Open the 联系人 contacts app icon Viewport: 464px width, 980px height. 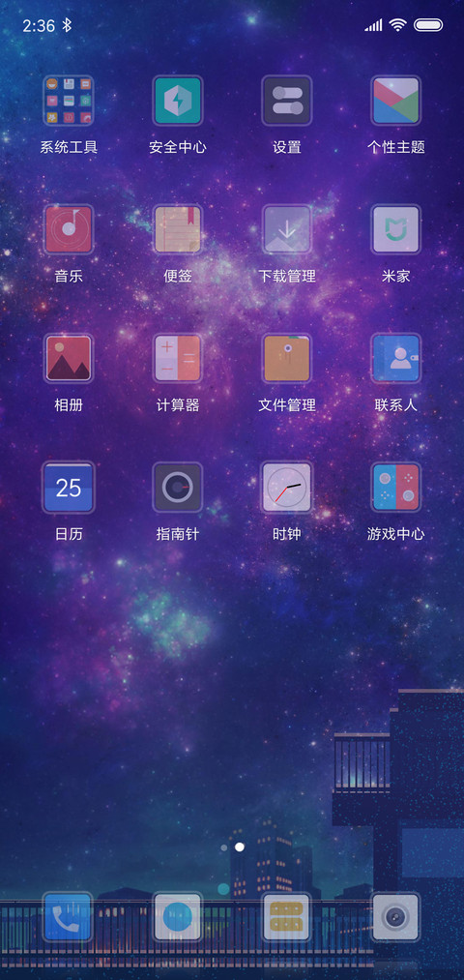396,358
